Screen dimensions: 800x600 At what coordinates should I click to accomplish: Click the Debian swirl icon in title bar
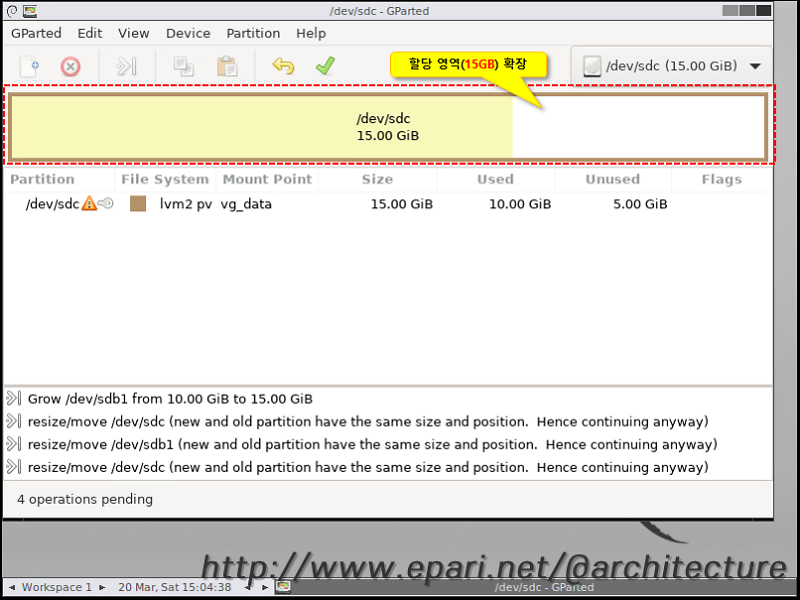(12, 11)
